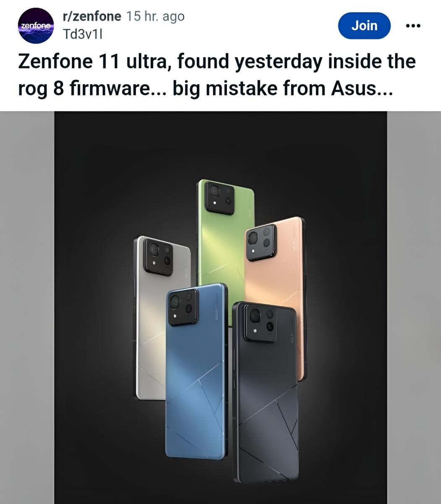The width and height of the screenshot is (441, 504).
Task: Click the 15 hr. ago timestamp
Action: (155, 16)
